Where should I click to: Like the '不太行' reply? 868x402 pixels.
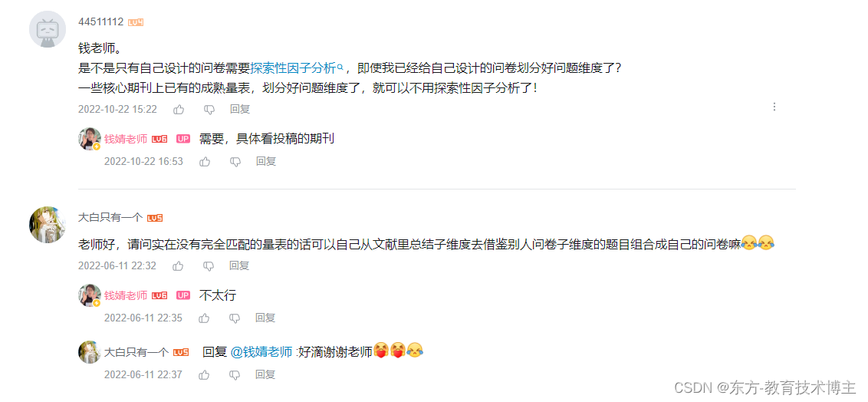tap(204, 318)
